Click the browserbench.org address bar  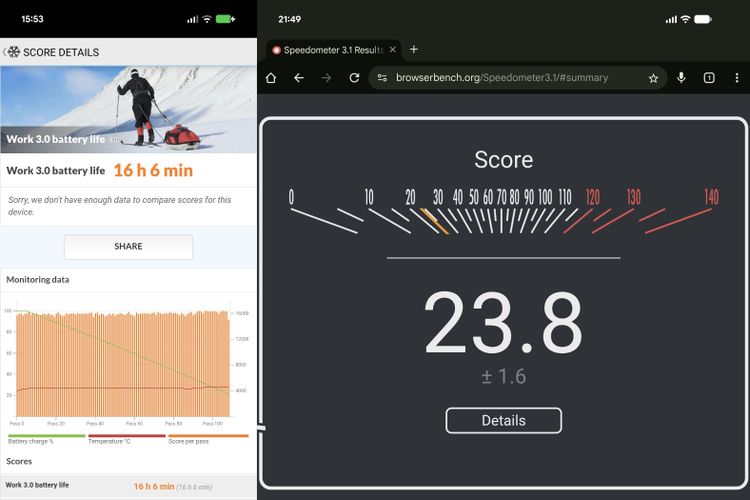coord(510,78)
